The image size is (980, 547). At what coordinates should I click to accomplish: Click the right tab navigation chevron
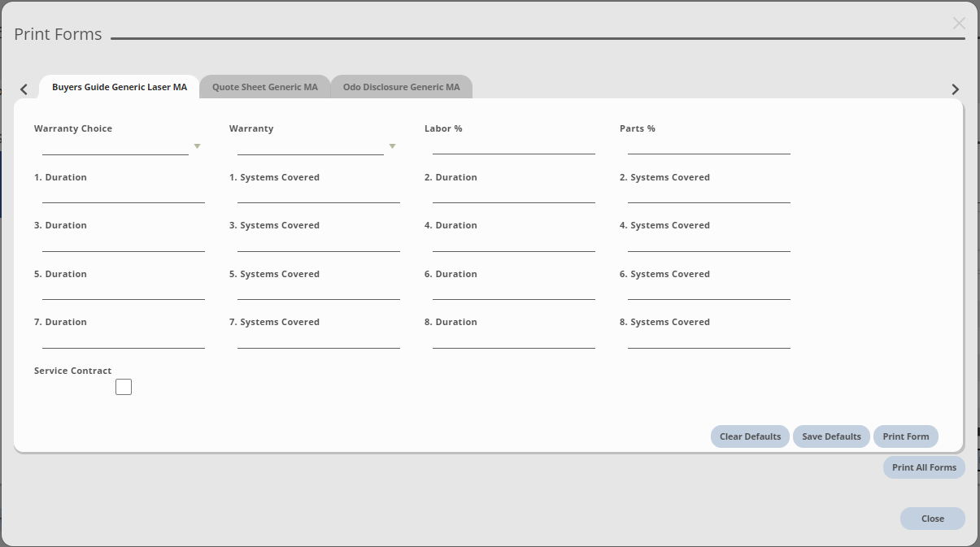956,89
